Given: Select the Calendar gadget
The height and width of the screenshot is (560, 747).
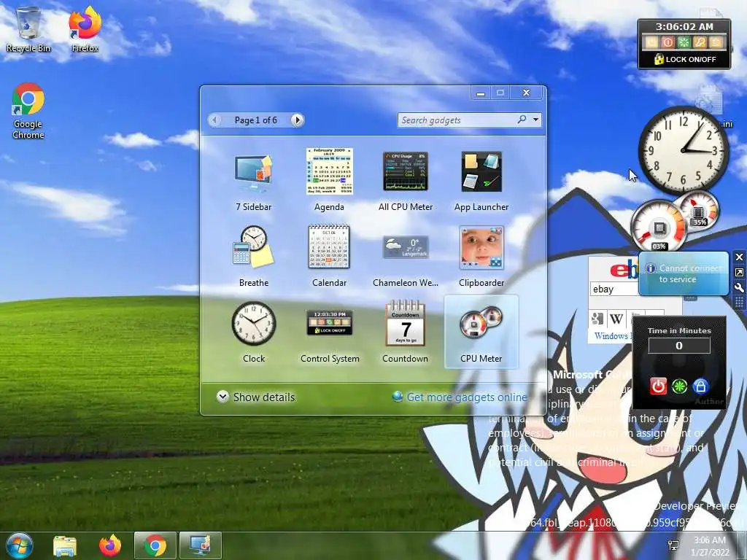Looking at the screenshot, I should pos(329,257).
